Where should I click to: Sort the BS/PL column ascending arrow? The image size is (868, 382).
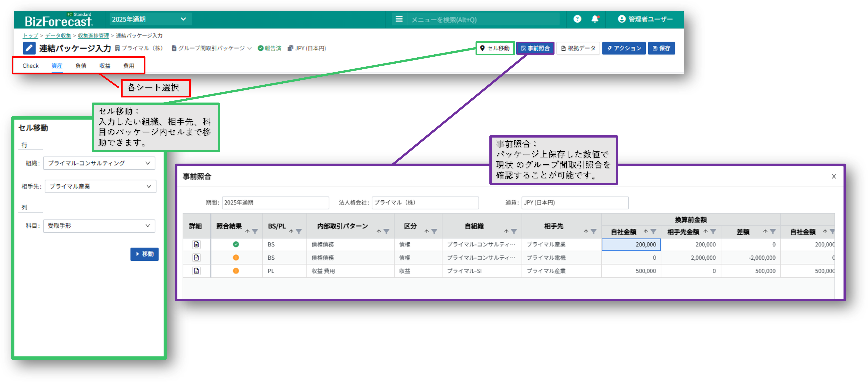point(291,231)
